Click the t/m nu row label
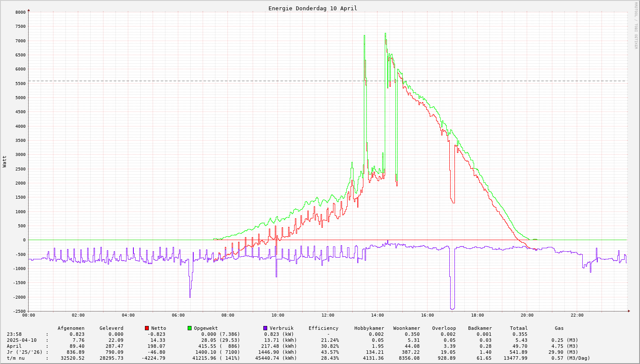Viewport: 640px width, 364px height. tap(16, 358)
